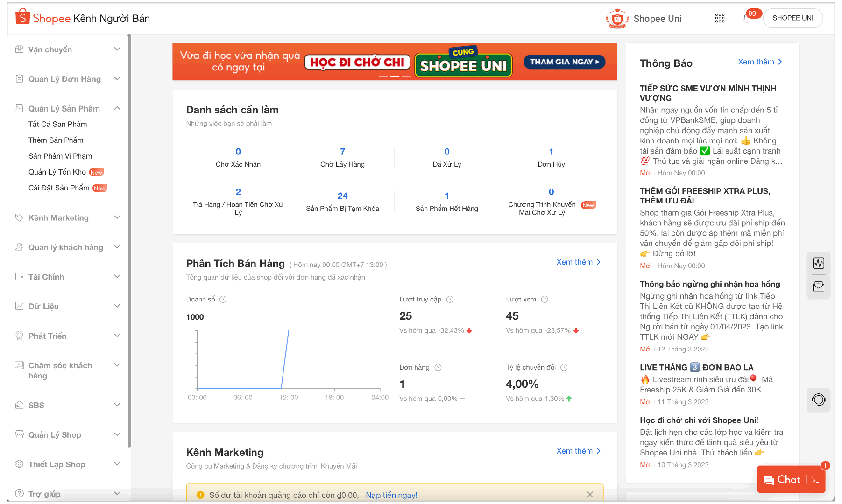Dismiss the ad balance warning banner
Screen dimensions: 842x504
[x=590, y=495]
